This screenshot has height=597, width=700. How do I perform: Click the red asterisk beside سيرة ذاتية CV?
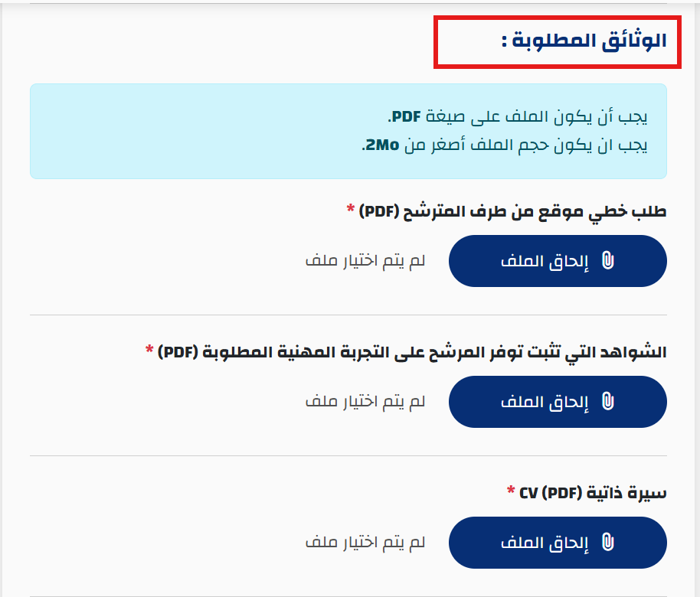[511, 491]
